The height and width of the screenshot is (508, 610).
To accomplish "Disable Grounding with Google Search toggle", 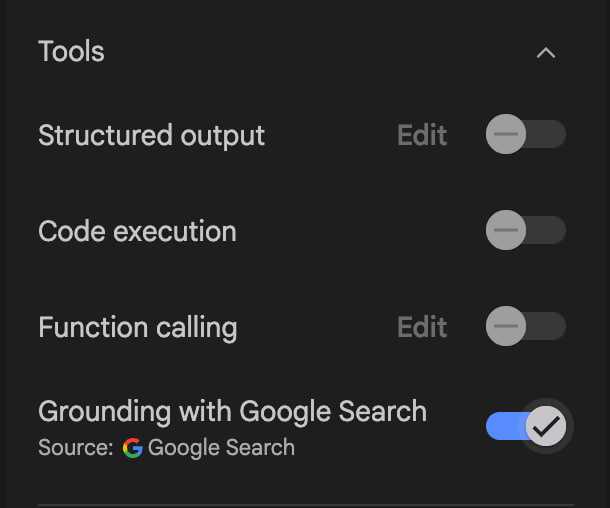I will [x=526, y=426].
